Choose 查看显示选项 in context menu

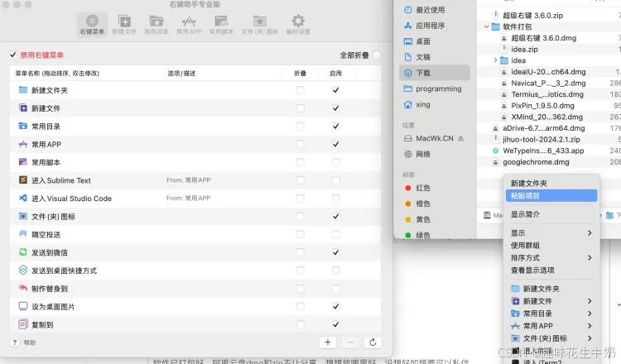[x=551, y=271]
